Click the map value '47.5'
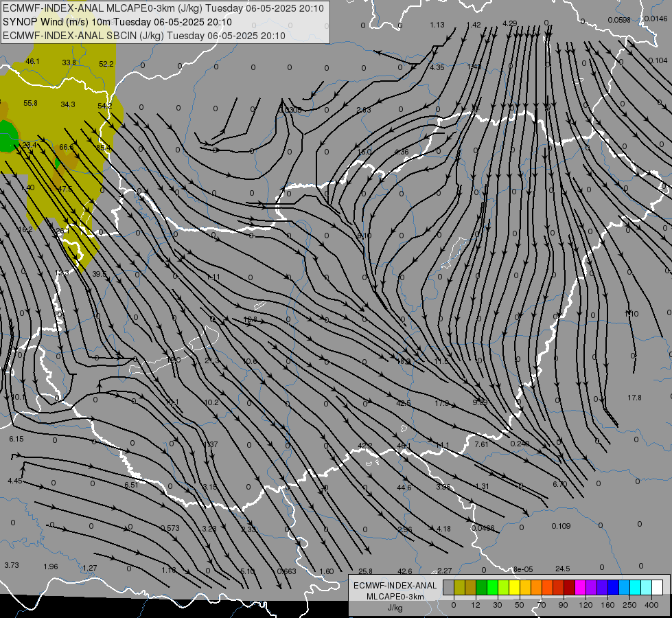 point(65,189)
